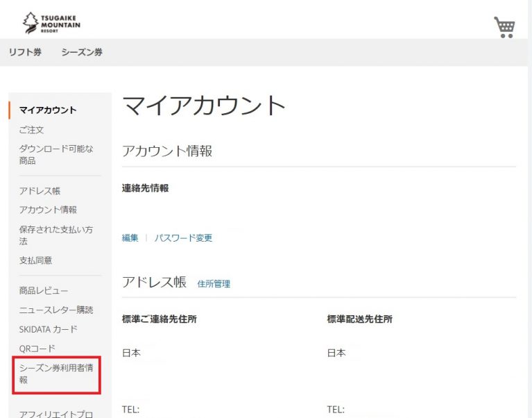The width and height of the screenshot is (532, 418).
Task: Click 支払同意 in the sidebar
Action: 35,260
